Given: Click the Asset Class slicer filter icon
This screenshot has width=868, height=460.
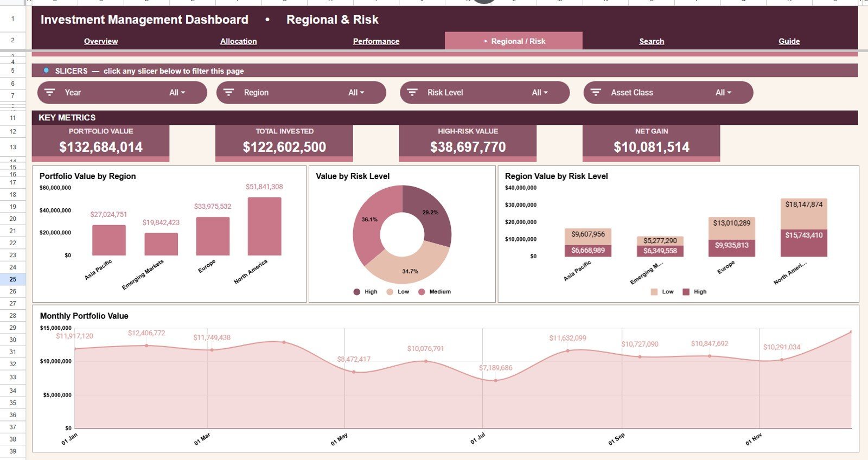Looking at the screenshot, I should pos(596,93).
